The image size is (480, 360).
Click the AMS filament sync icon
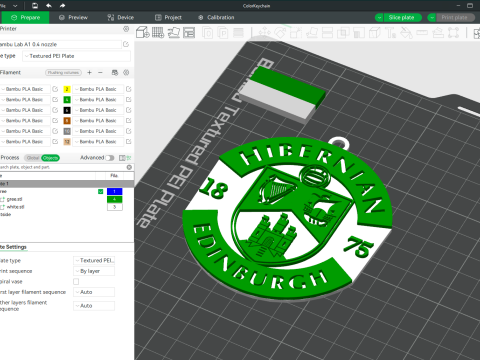(x=115, y=72)
